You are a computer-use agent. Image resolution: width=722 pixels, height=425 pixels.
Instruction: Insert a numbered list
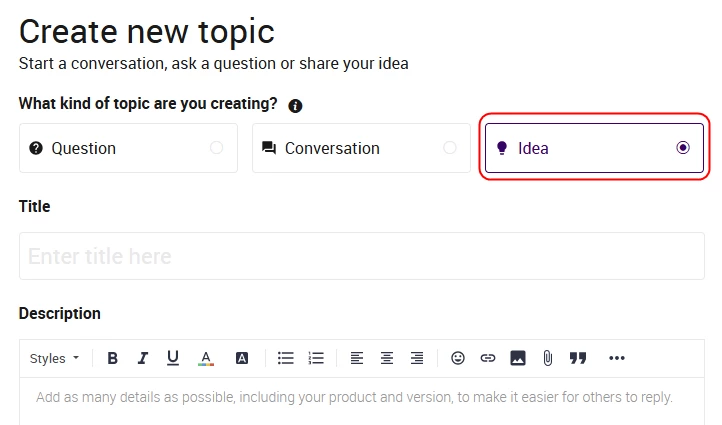[x=316, y=358]
